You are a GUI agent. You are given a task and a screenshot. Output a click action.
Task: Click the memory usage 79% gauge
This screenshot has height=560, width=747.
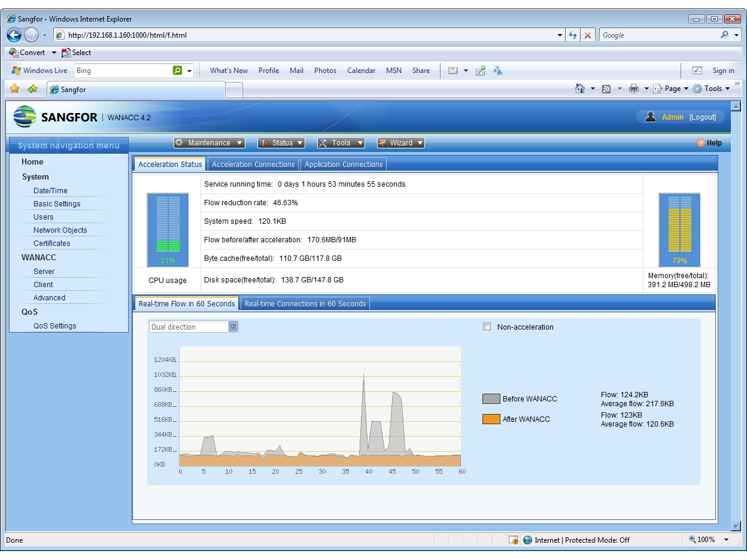pos(679,229)
